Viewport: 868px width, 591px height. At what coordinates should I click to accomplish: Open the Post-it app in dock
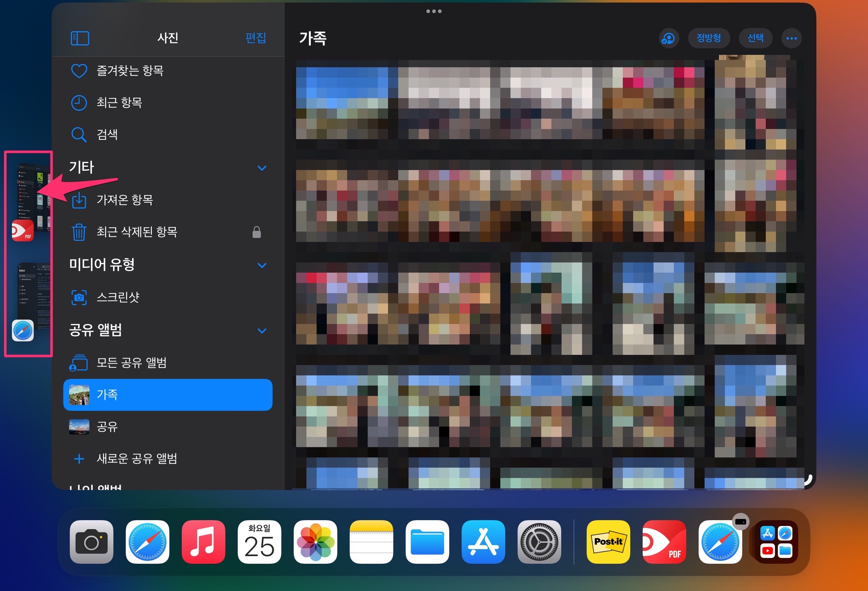pyautogui.click(x=608, y=542)
